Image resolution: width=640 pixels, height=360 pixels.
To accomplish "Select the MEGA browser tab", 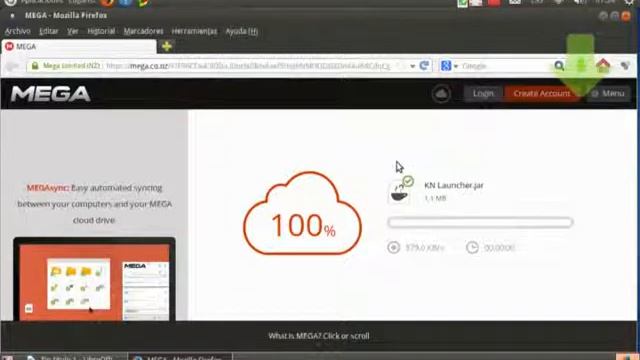I will pyautogui.click(x=79, y=47).
